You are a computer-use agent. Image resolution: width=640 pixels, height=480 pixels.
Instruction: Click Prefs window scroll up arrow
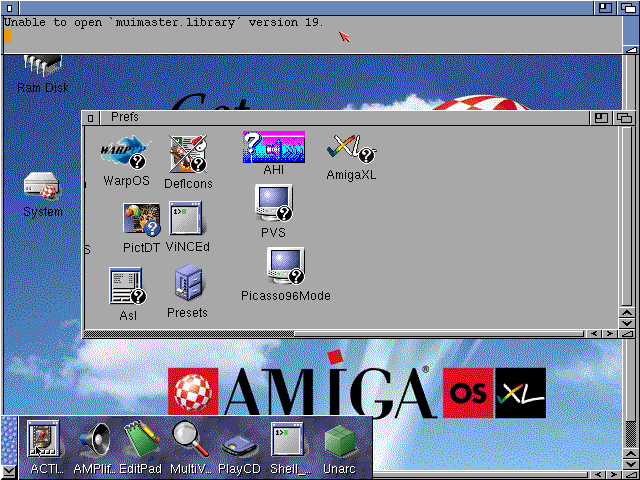[x=627, y=313]
